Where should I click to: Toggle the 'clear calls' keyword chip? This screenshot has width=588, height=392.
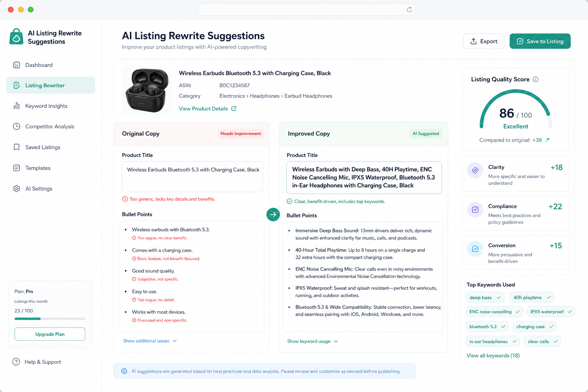[542, 341]
